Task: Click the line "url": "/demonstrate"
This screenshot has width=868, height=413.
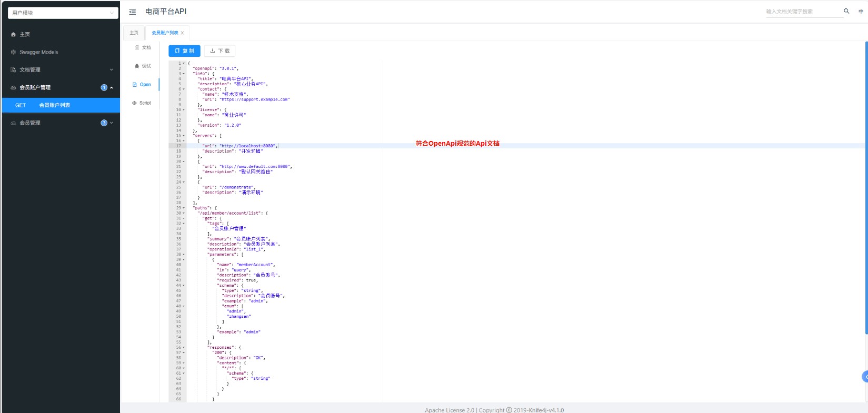Action: pos(229,187)
